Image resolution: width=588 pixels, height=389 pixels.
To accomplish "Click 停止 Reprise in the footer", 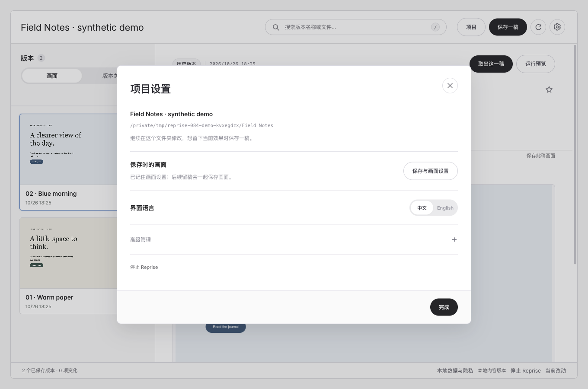I will tap(526, 370).
